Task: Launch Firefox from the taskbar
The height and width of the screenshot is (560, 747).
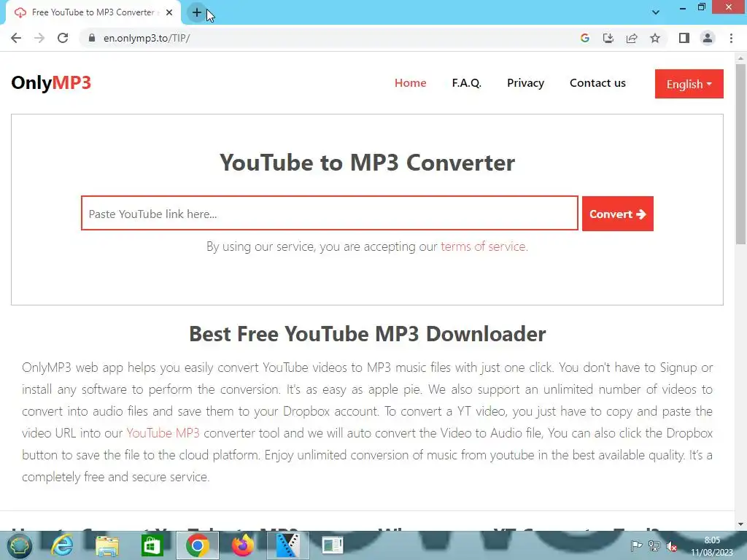Action: [242, 545]
